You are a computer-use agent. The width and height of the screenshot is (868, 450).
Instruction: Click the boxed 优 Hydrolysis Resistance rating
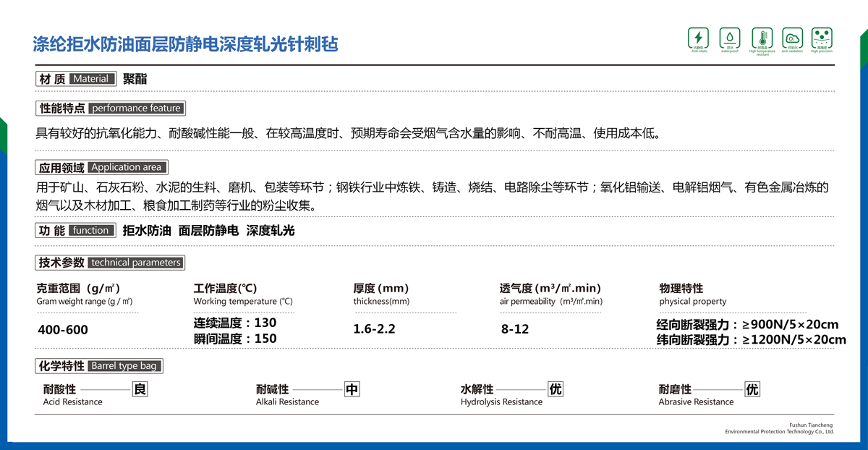(555, 389)
